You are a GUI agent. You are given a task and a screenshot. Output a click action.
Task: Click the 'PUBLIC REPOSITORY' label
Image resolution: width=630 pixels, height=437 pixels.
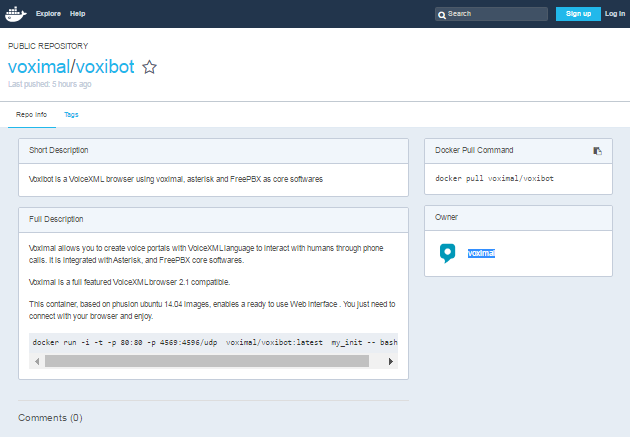click(x=48, y=46)
